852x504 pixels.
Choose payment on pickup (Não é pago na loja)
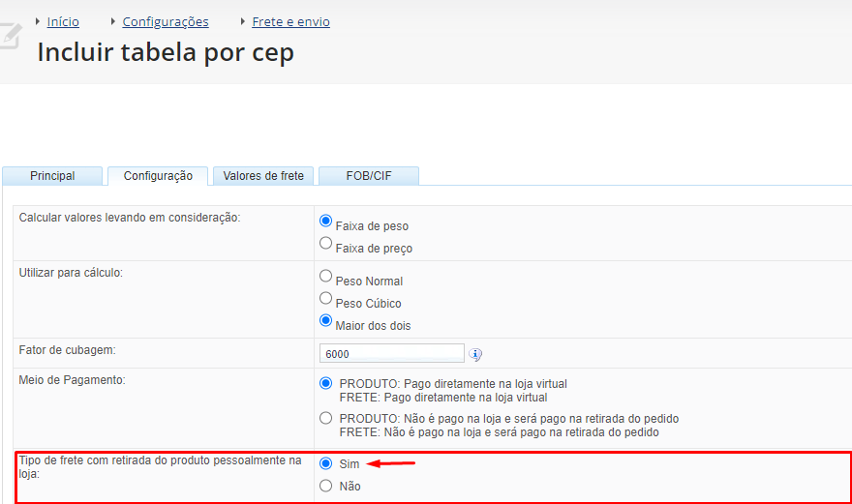point(325,418)
